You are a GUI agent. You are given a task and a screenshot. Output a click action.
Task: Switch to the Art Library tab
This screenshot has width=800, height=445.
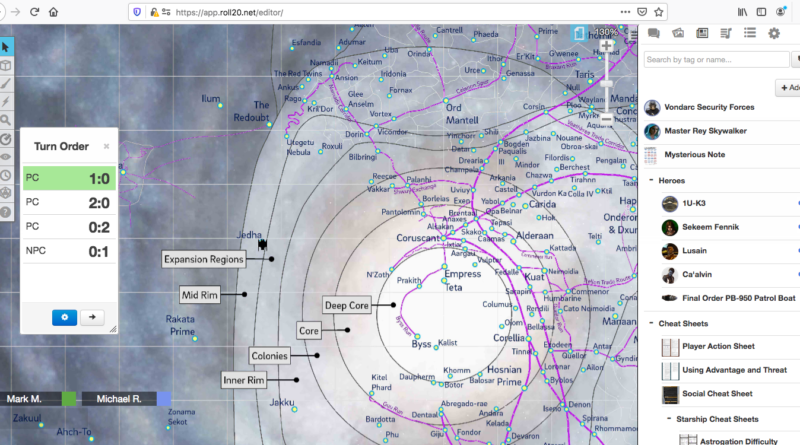click(678, 34)
